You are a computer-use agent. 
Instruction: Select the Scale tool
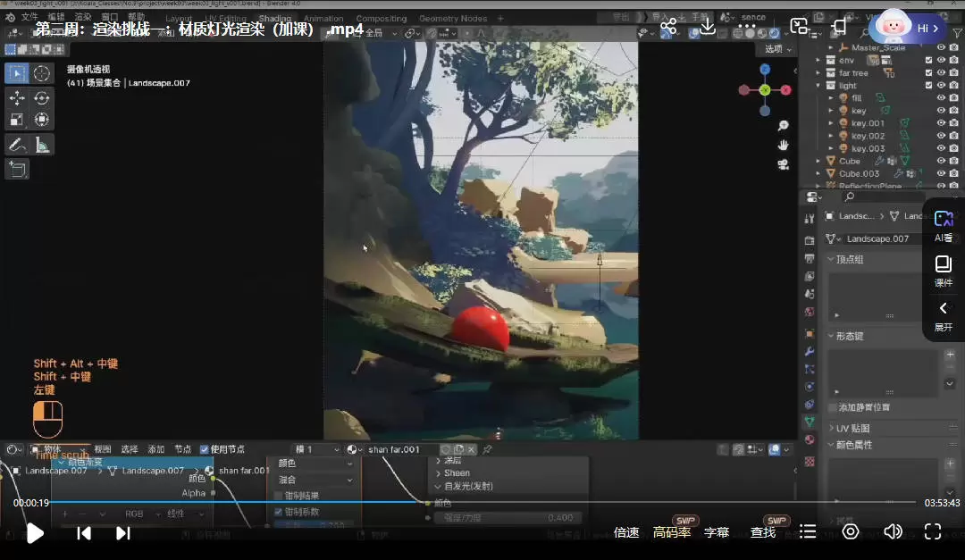pyautogui.click(x=17, y=120)
